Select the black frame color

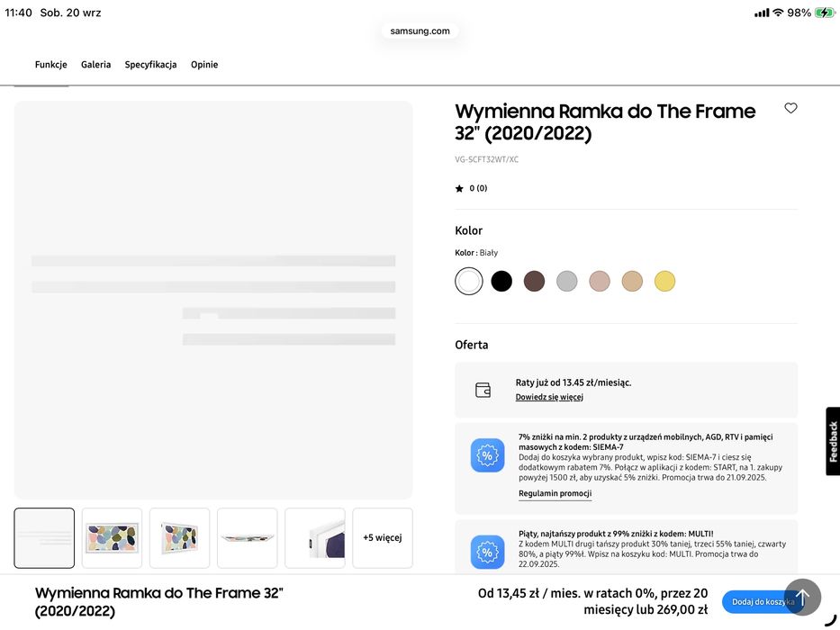click(x=501, y=281)
